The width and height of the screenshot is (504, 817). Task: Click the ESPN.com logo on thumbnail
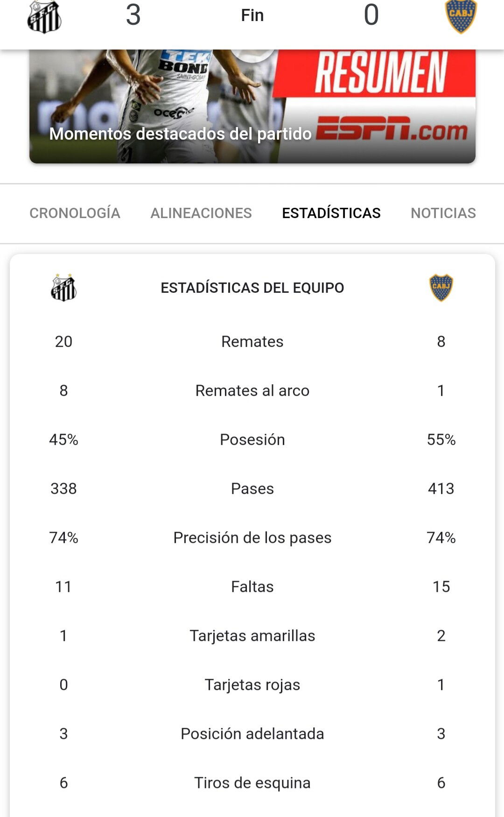(392, 129)
